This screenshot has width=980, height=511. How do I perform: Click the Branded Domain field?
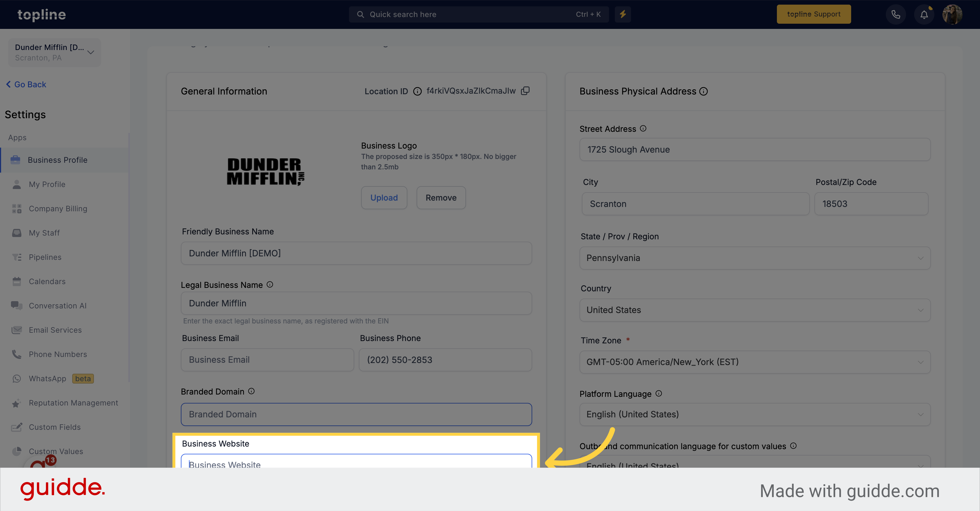point(356,414)
